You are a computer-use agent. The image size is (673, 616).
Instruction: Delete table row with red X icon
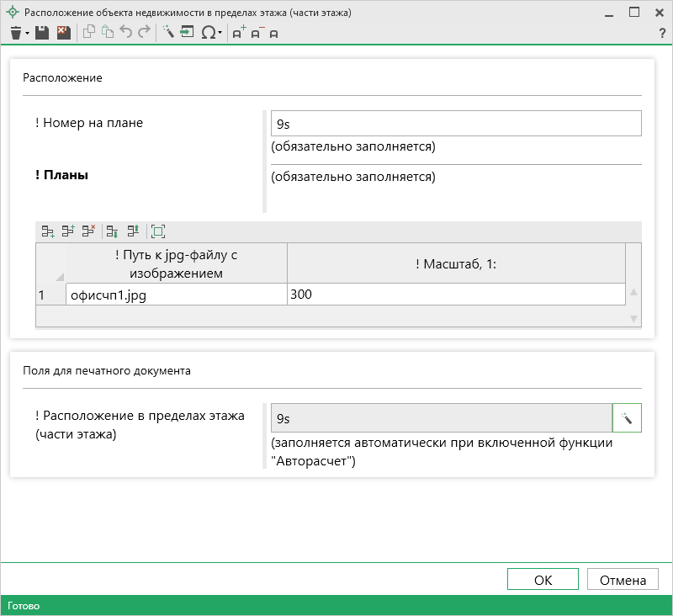tap(88, 231)
